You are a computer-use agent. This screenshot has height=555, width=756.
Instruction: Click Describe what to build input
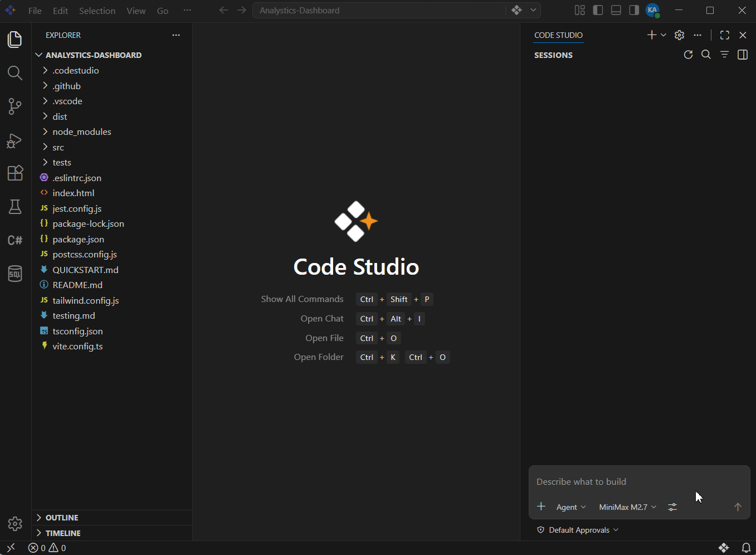[639, 481]
